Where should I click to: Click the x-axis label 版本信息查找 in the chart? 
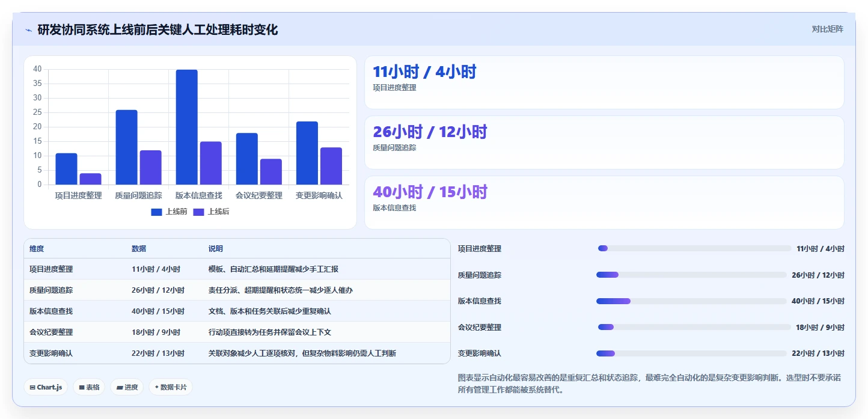198,195
